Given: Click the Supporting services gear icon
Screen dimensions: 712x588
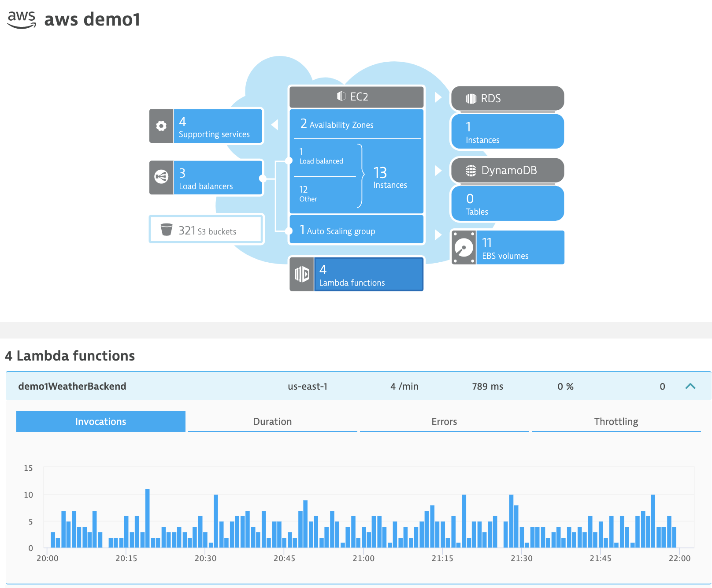Looking at the screenshot, I should [161, 126].
